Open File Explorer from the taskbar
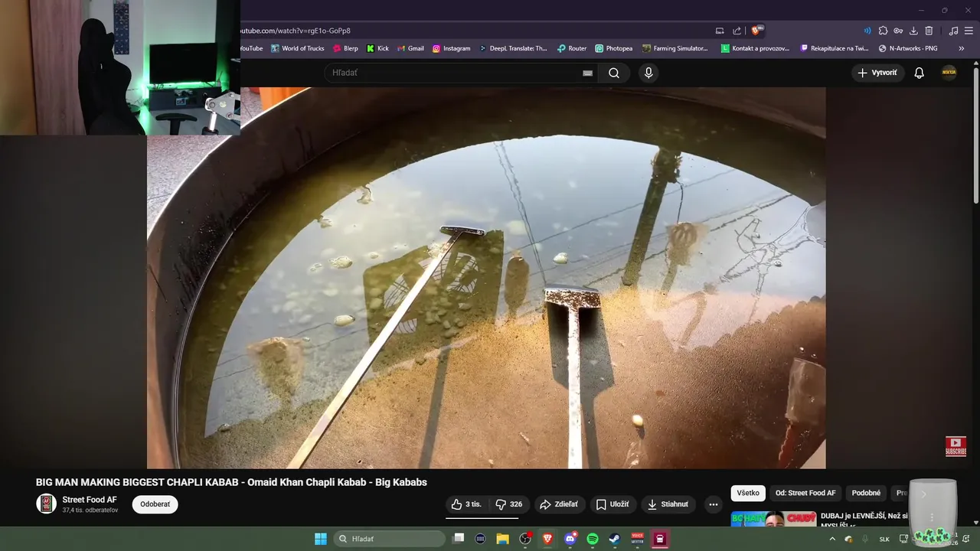 pyautogui.click(x=502, y=539)
